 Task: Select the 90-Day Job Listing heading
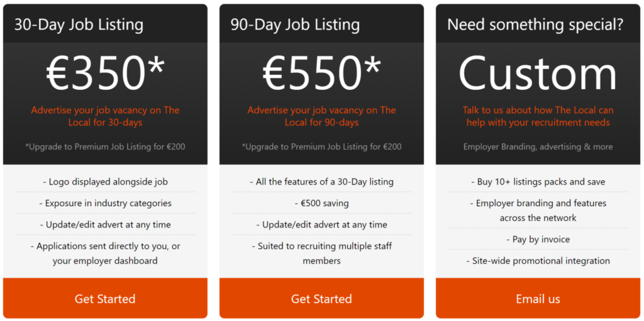click(295, 25)
